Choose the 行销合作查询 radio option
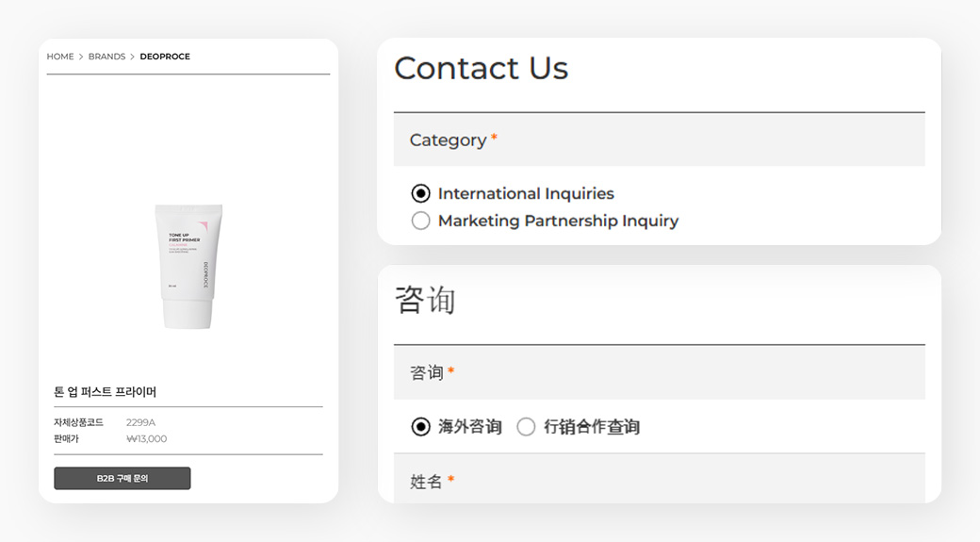 coord(526,427)
